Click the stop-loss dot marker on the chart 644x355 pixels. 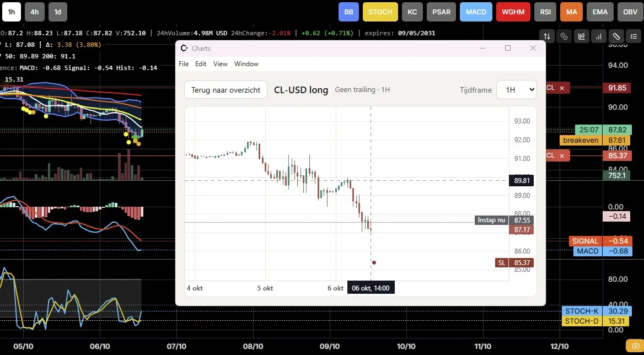click(x=374, y=262)
